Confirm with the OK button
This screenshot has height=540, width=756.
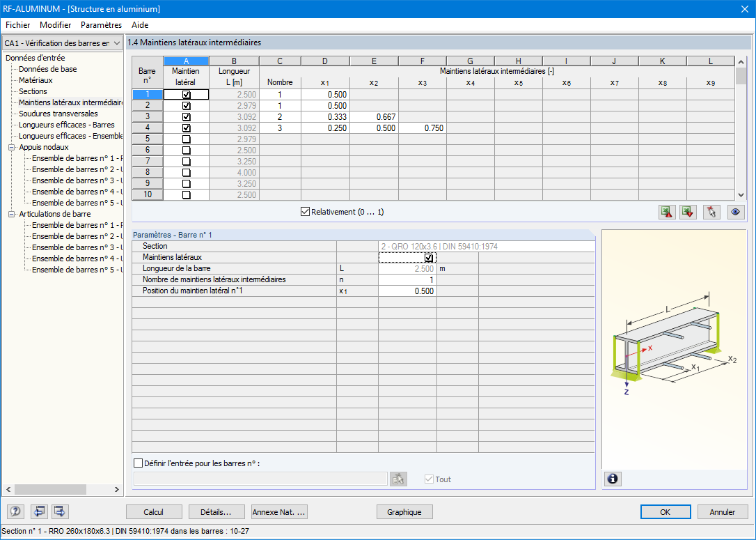(x=666, y=512)
